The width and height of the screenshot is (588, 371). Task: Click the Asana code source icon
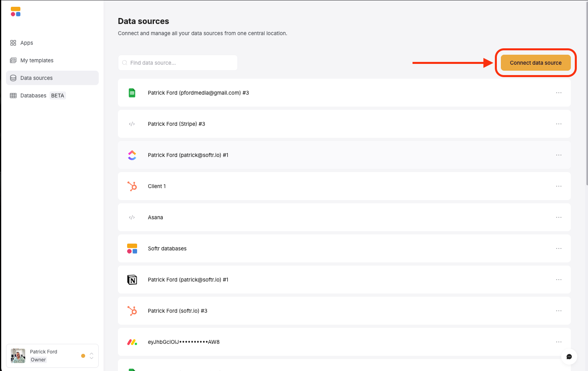point(132,217)
